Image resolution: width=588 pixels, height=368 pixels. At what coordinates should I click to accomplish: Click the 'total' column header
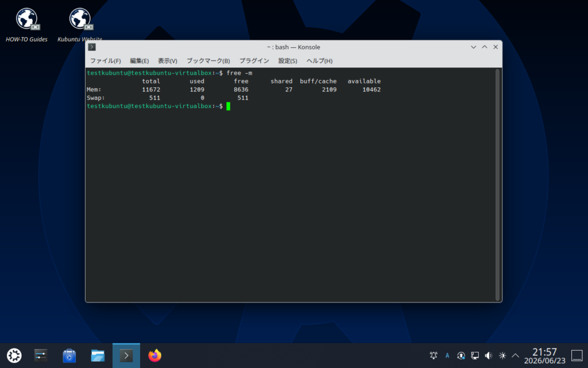click(151, 81)
